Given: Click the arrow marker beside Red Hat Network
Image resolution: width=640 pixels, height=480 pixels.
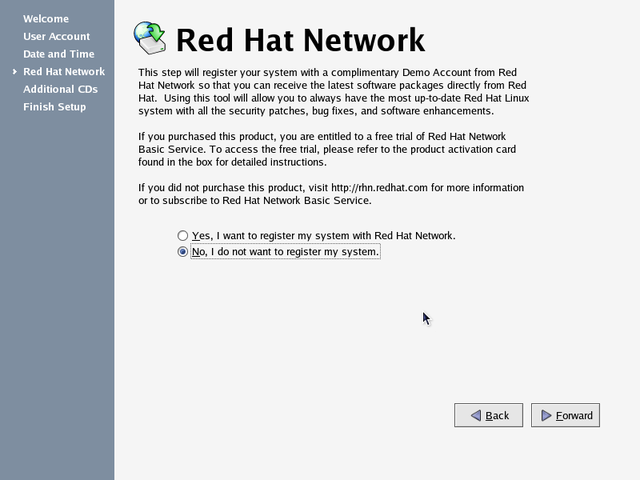Looking at the screenshot, I should pyautogui.click(x=15, y=72).
